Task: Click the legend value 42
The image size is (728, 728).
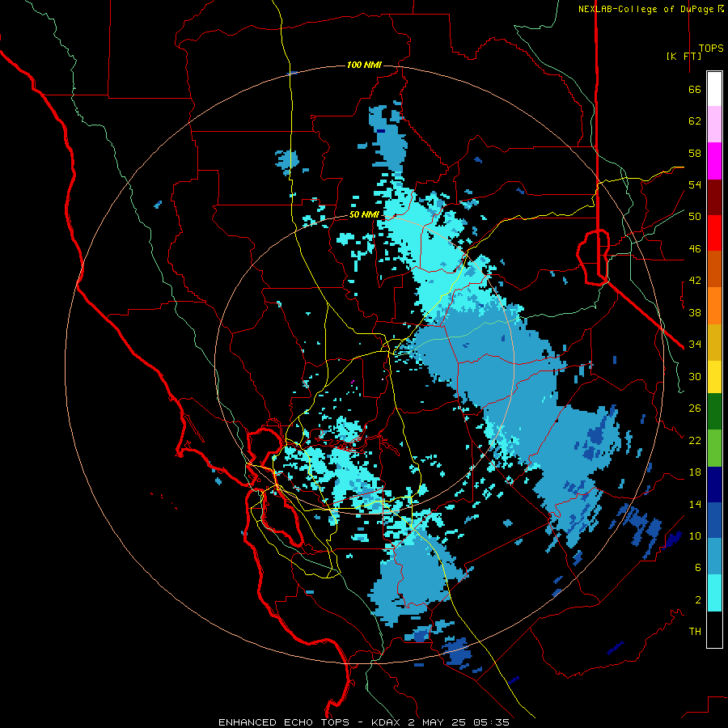Action: pyautogui.click(x=695, y=281)
